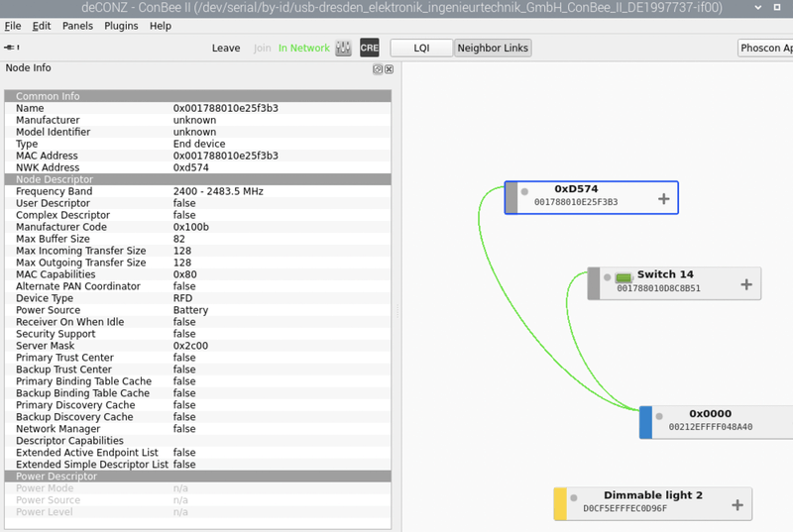The image size is (793, 532).
Task: Close the Node Info panel
Action: coord(389,69)
